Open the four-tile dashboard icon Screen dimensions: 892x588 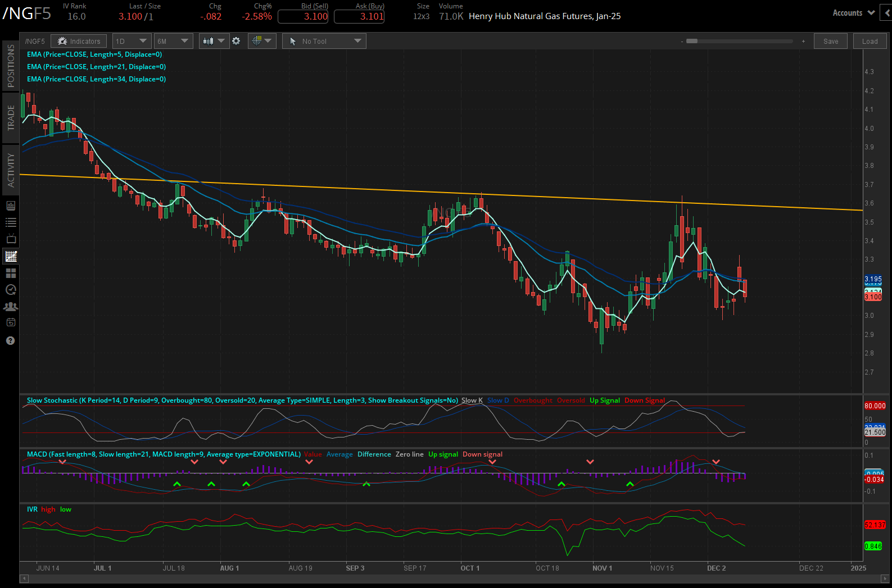pyautogui.click(x=11, y=273)
